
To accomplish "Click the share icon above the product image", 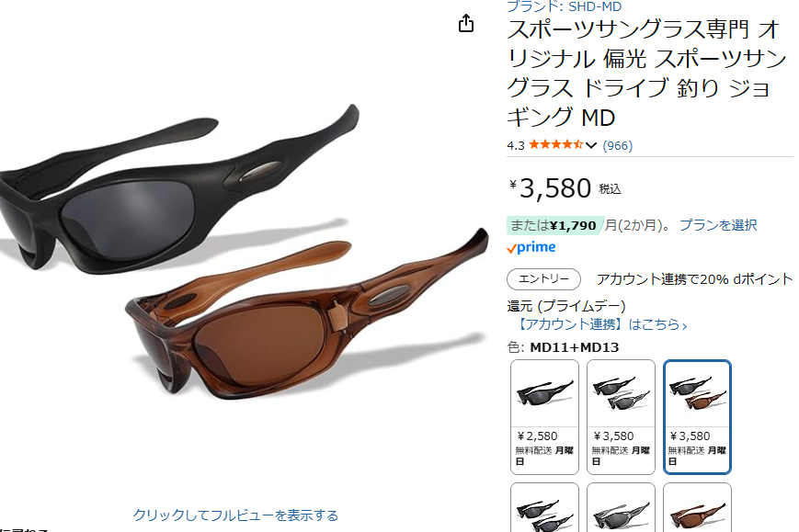I will 466,23.
